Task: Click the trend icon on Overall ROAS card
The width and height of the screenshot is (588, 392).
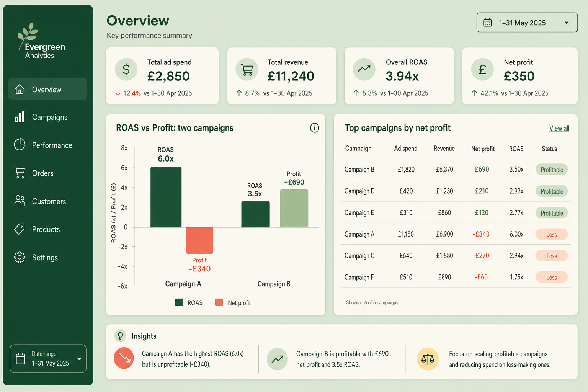Action: point(364,69)
